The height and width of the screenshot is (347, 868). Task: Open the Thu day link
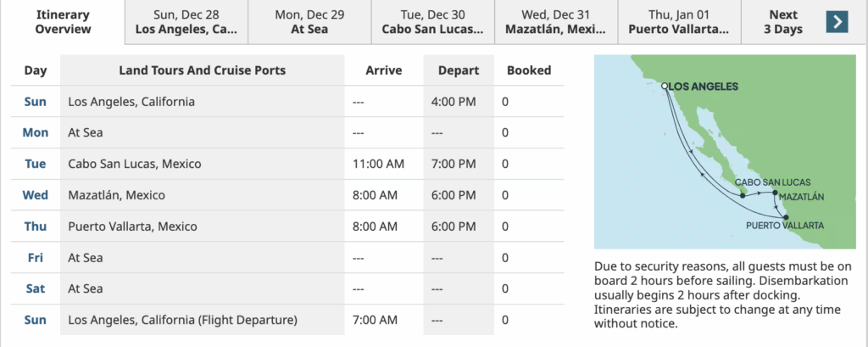pyautogui.click(x=36, y=227)
